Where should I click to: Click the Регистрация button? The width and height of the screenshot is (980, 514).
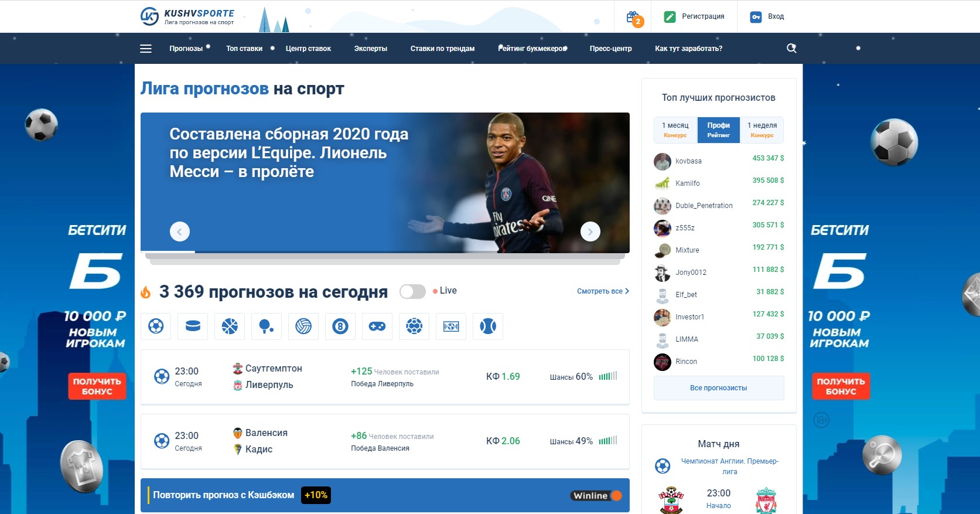tap(695, 16)
